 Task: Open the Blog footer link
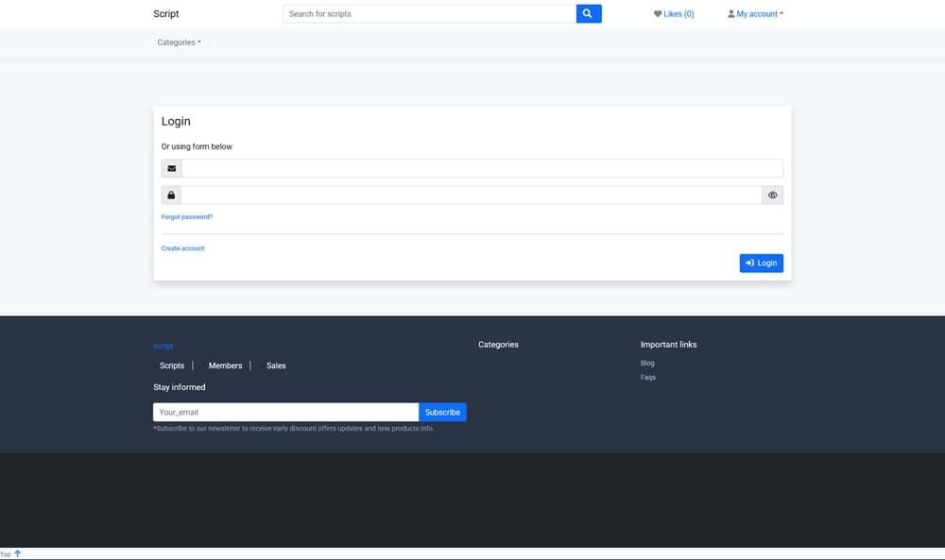point(647,364)
